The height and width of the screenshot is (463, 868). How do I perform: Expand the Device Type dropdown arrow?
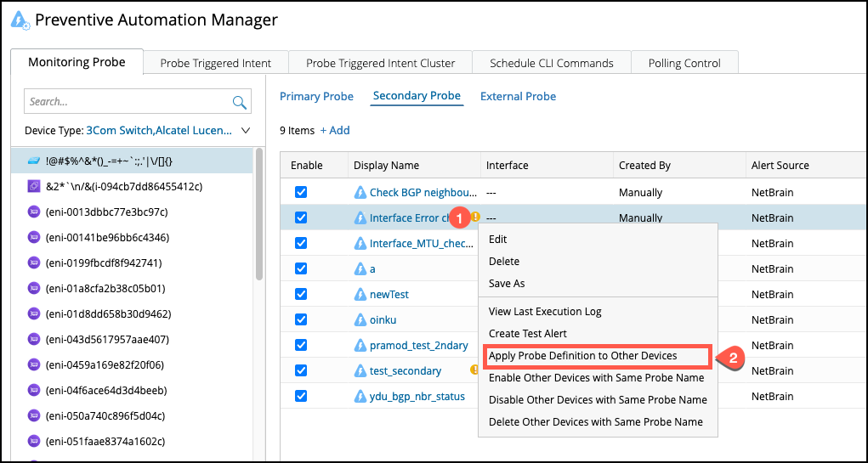pyautogui.click(x=246, y=131)
